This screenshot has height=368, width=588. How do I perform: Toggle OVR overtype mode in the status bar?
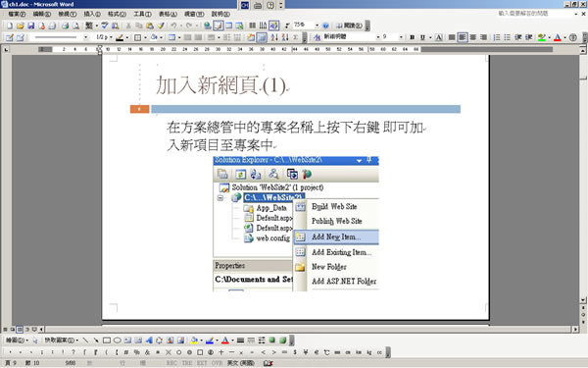tap(217, 363)
